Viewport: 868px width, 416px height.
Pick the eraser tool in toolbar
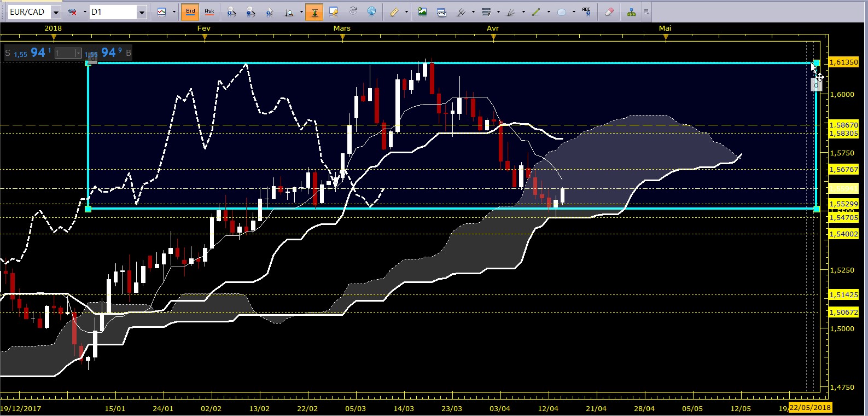click(x=609, y=11)
